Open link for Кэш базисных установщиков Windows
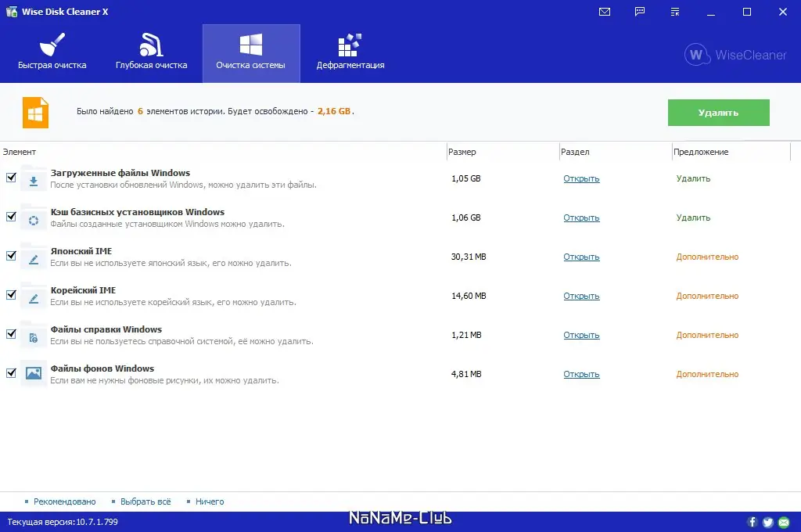The image size is (801, 532). pyautogui.click(x=581, y=217)
